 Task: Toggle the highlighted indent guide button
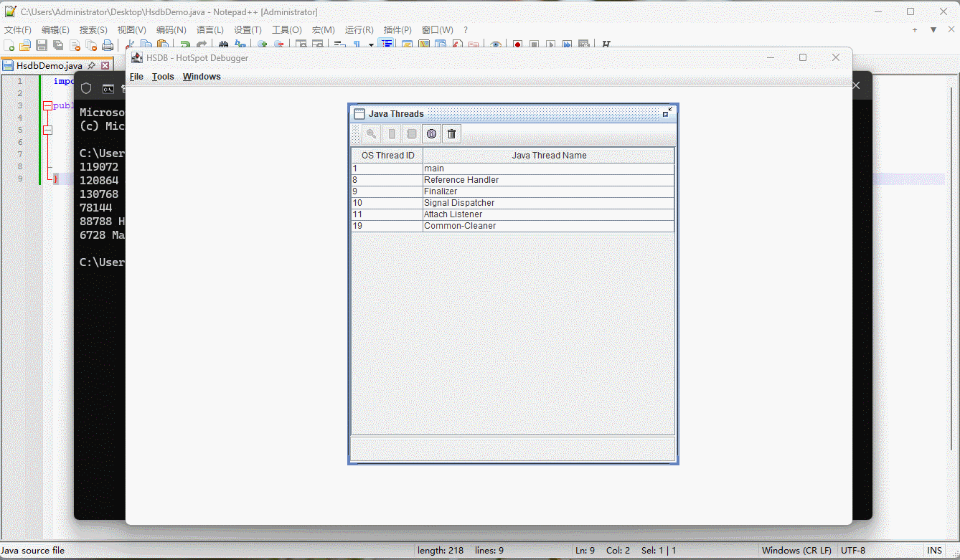coord(387,44)
